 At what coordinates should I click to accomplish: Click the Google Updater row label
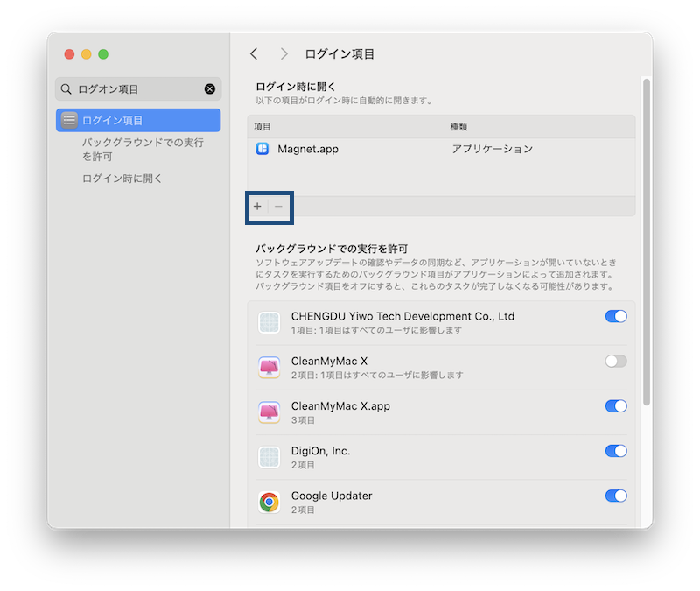(x=332, y=496)
